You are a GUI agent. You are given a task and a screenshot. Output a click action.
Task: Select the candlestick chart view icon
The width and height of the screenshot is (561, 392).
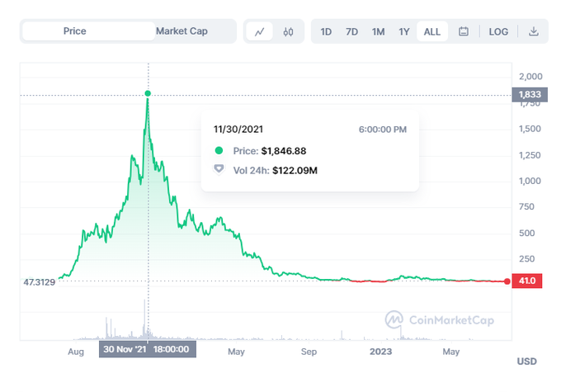[x=288, y=32]
